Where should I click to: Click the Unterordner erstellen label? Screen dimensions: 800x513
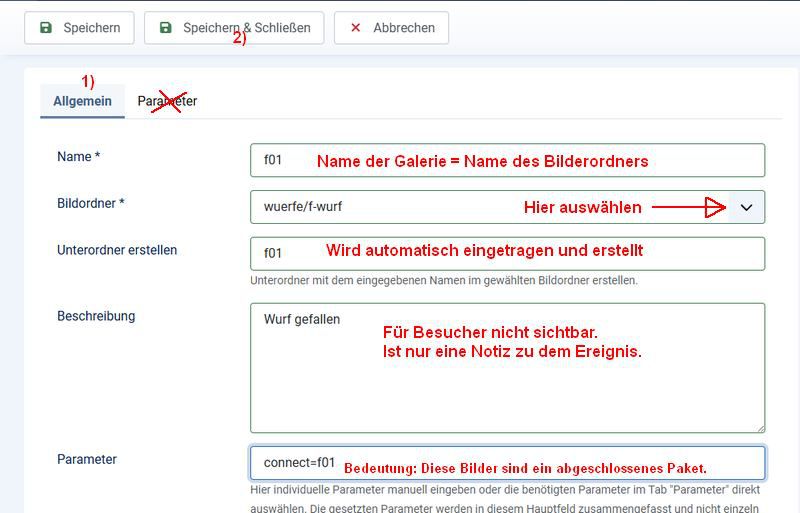117,250
